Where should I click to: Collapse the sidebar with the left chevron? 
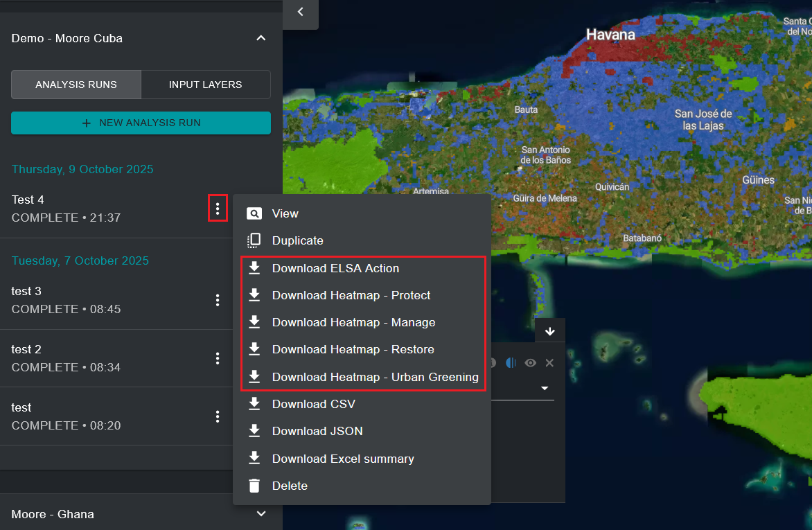pos(301,12)
